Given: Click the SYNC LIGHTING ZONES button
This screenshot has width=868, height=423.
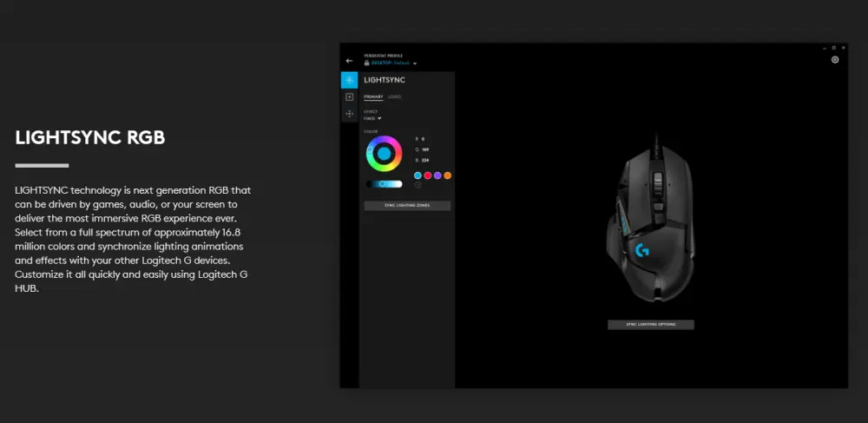Looking at the screenshot, I should coord(407,205).
